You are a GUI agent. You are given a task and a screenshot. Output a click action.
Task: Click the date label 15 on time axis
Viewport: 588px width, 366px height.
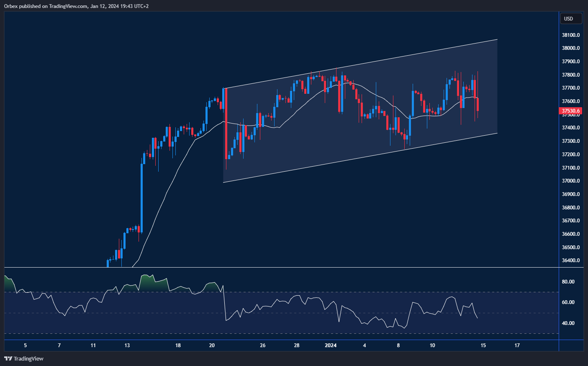click(483, 345)
